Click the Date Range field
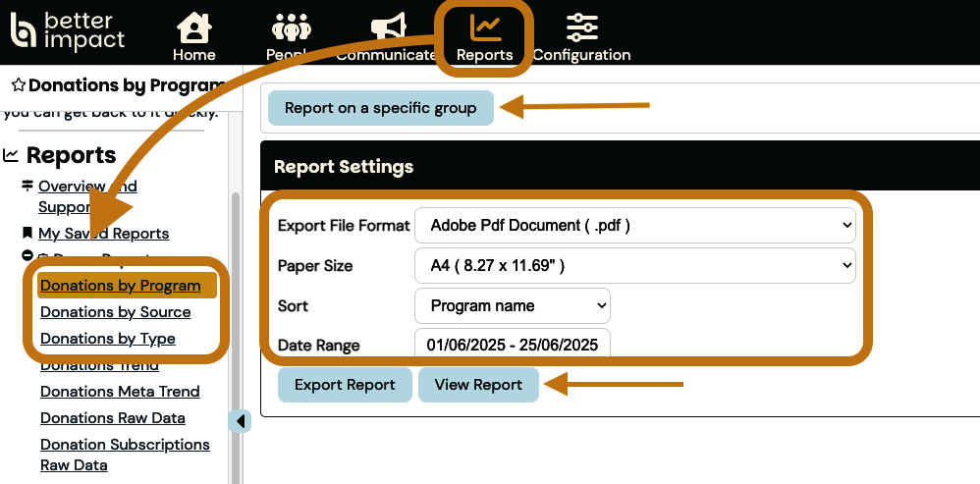The image size is (980, 484). [512, 345]
